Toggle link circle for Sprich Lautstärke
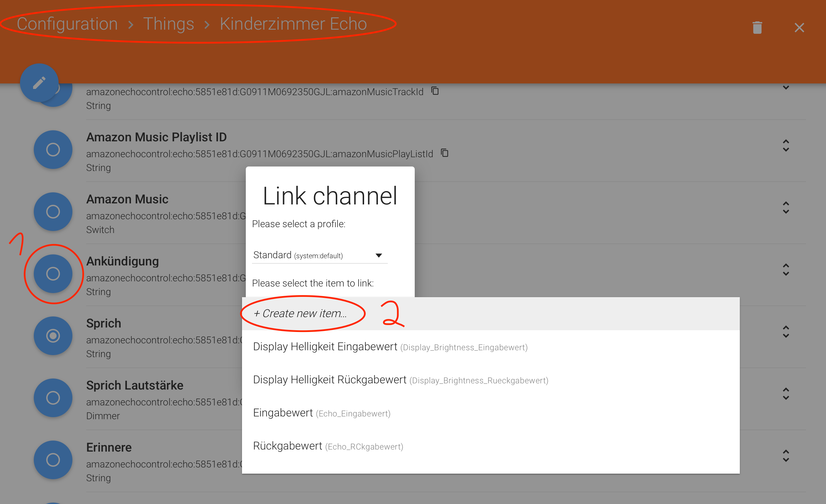 [53, 398]
